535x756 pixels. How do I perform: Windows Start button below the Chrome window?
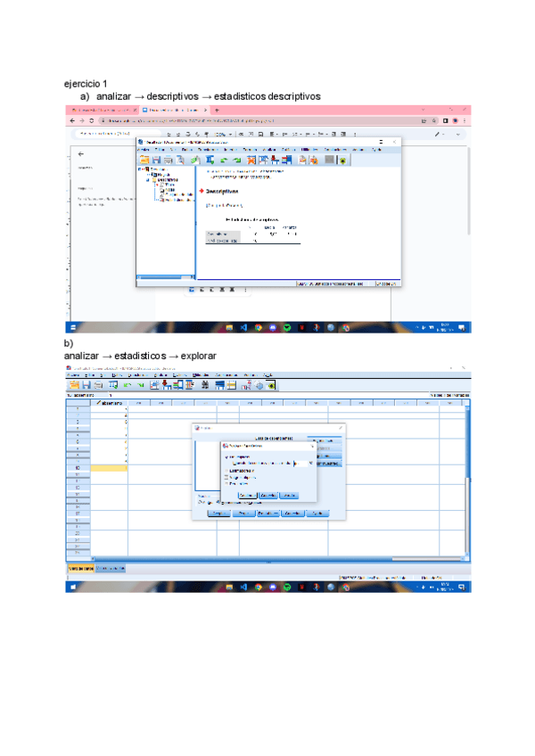(x=73, y=328)
